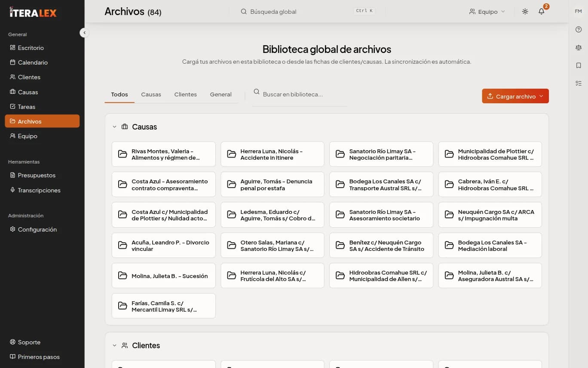Open folder Costa Azul - Asesoramiento contrato compraventa

tap(164, 185)
